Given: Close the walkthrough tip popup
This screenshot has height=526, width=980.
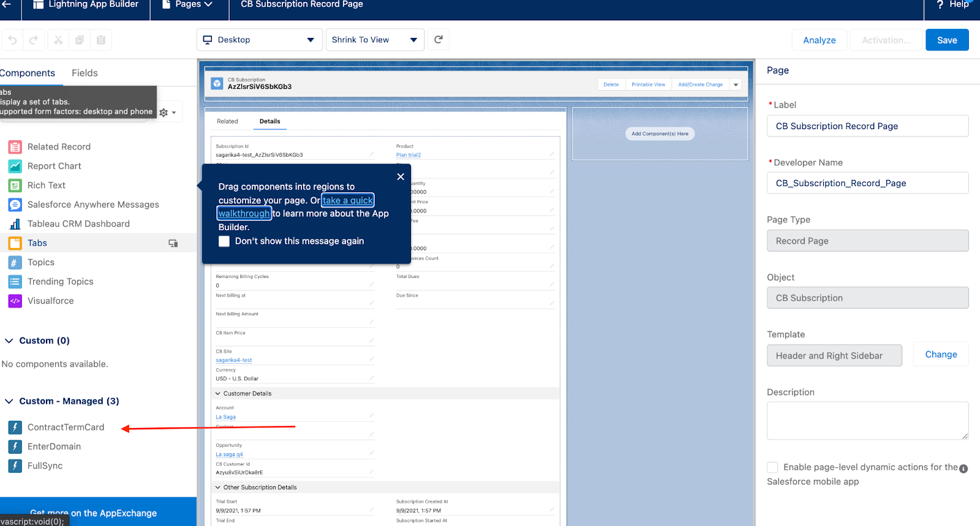Looking at the screenshot, I should point(401,177).
